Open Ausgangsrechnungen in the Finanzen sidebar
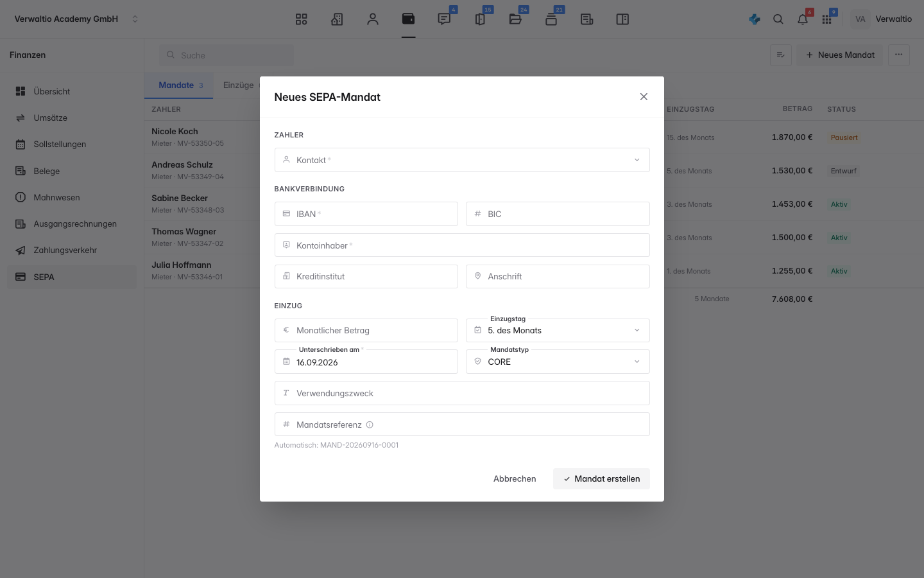The width and height of the screenshot is (924, 578). (72, 224)
